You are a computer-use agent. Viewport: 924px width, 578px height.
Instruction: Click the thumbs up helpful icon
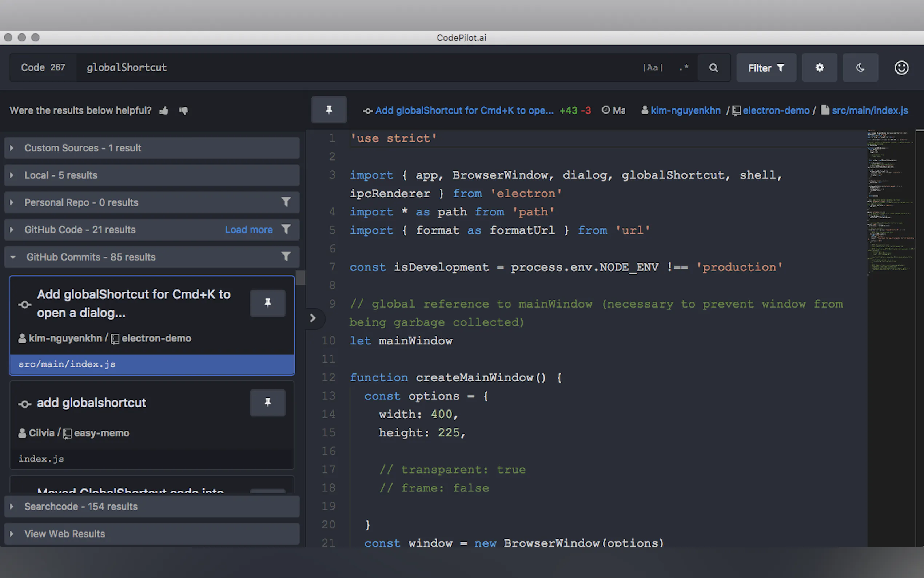[164, 111]
